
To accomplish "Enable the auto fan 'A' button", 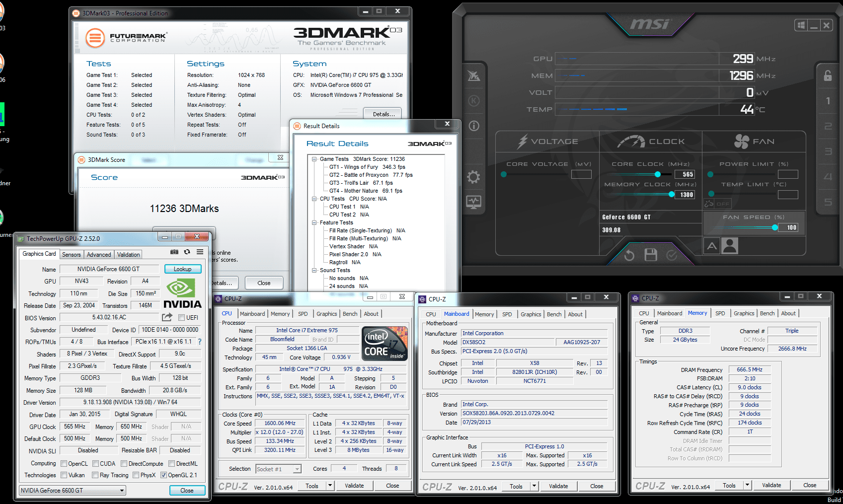I will (712, 246).
